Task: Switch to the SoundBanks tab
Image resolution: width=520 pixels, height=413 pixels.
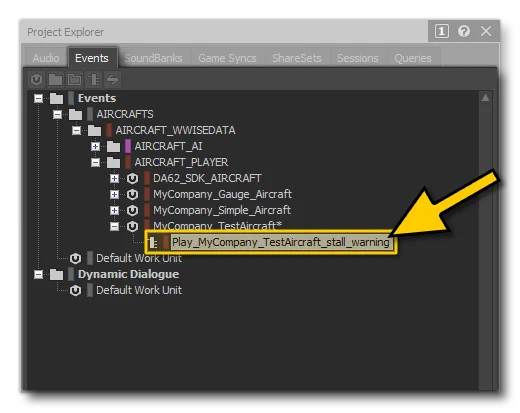Action: pos(153,58)
